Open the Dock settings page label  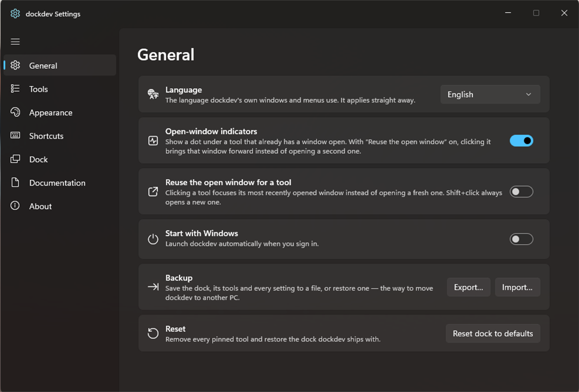[38, 159]
